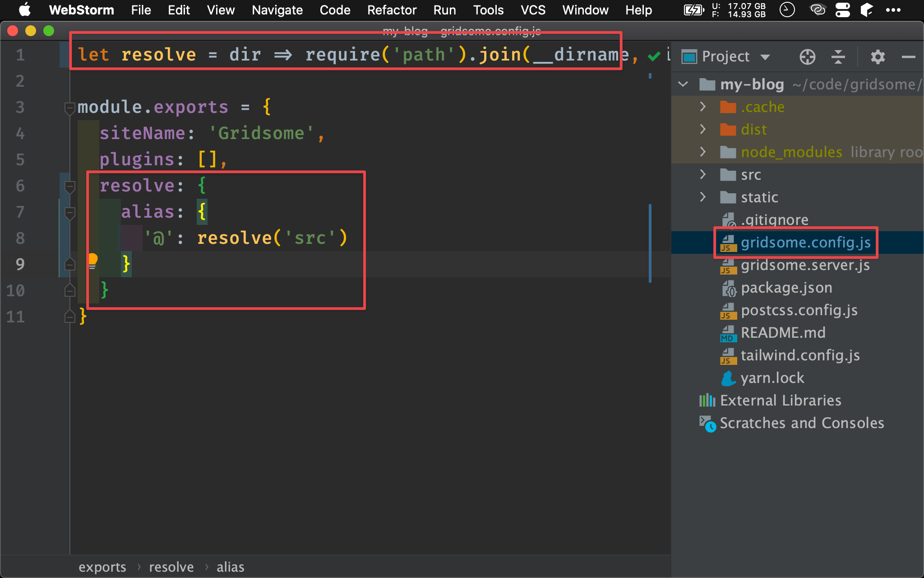Click the Scratches and Consoles icon
This screenshot has width=924, height=578.
707,424
